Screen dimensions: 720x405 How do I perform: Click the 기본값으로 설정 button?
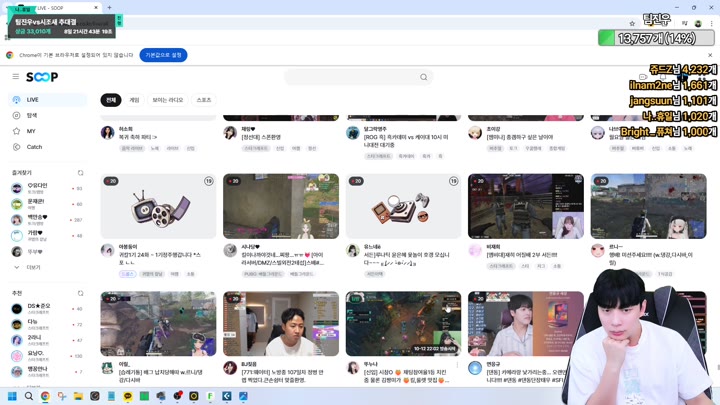[x=163, y=55]
